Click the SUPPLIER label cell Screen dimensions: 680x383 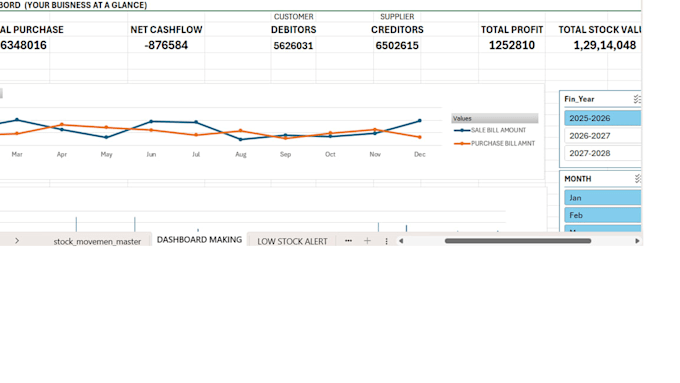pyautogui.click(x=397, y=16)
